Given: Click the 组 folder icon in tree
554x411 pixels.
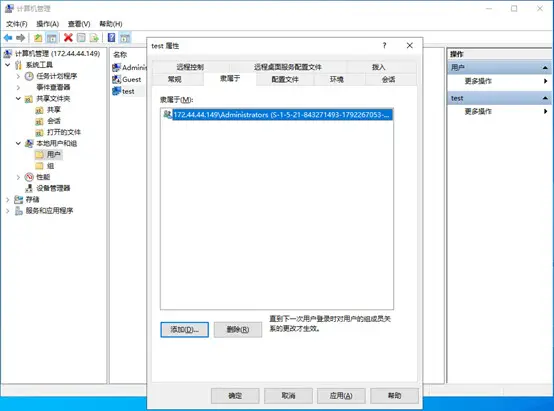Looking at the screenshot, I should click(40, 166).
